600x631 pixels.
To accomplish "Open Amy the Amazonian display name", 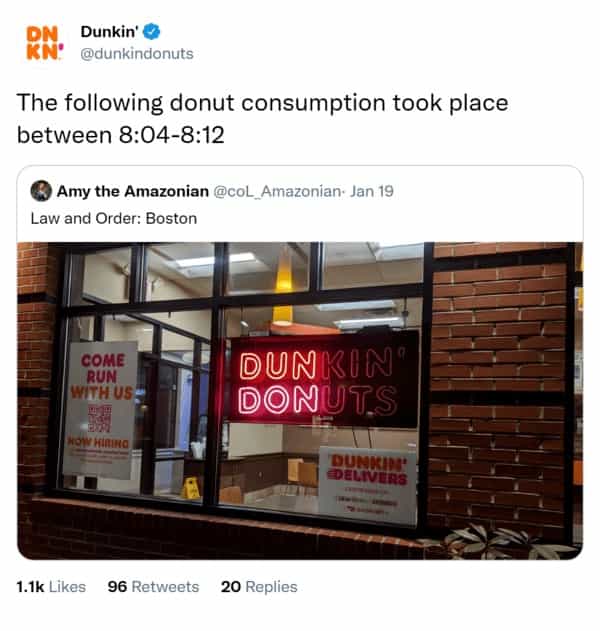I will tap(133, 191).
